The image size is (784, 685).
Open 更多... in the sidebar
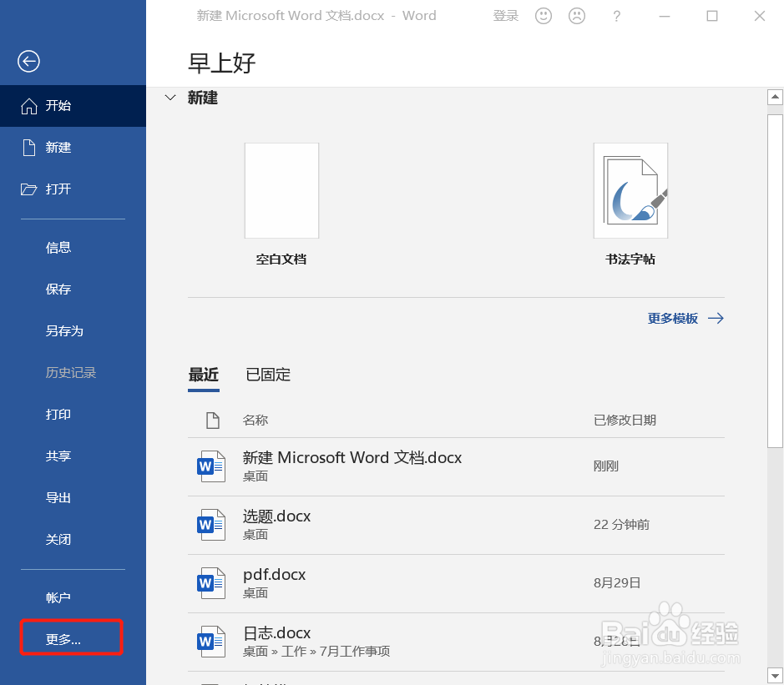tap(63, 639)
